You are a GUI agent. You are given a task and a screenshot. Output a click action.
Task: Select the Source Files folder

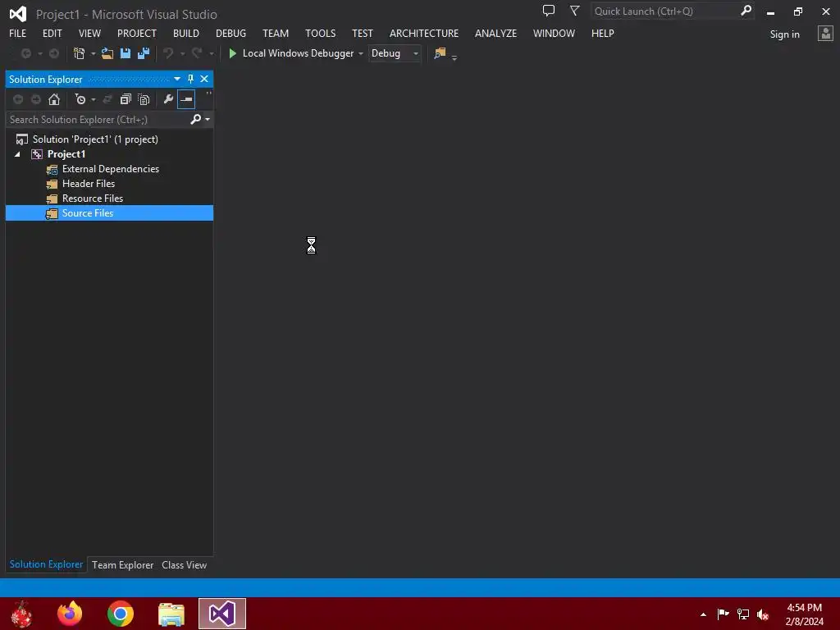point(109,213)
